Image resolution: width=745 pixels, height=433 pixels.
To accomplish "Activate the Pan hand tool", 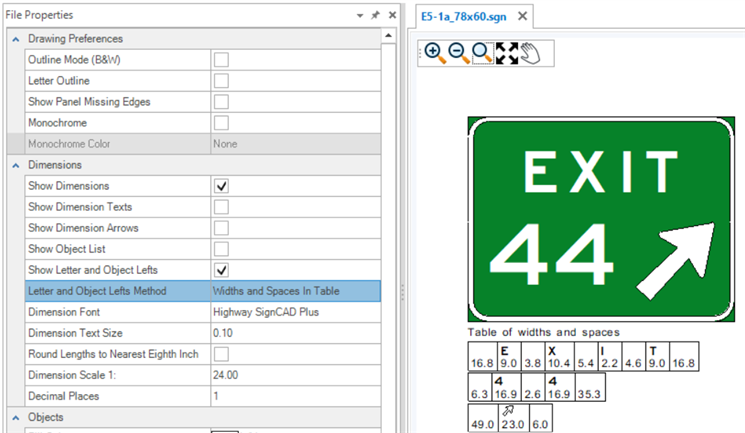I will coord(530,52).
